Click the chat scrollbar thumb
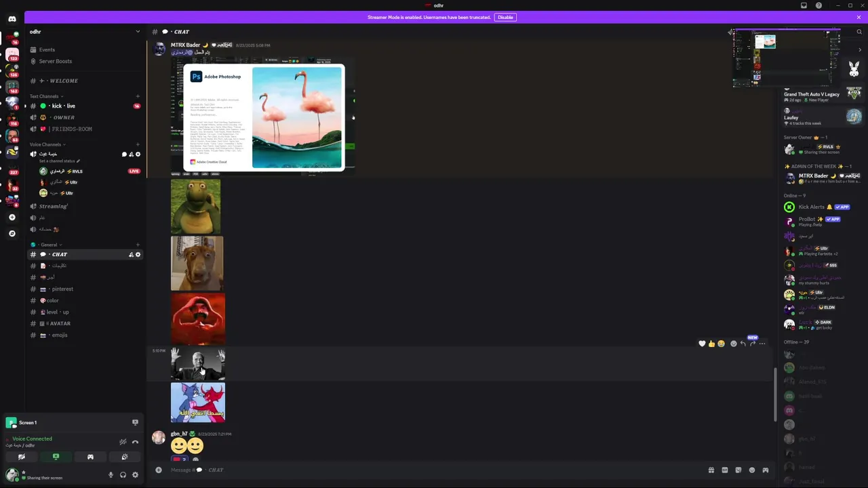868x488 pixels. 776,394
